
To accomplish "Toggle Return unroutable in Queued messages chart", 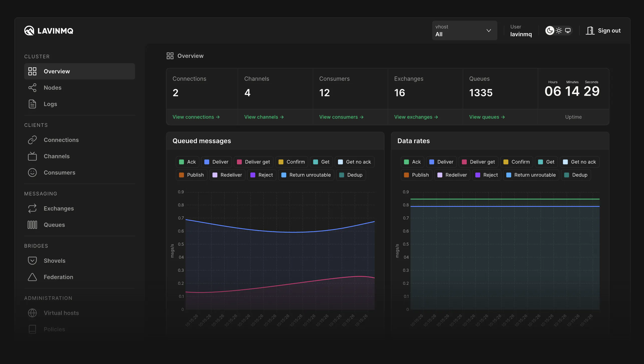I will point(306,175).
